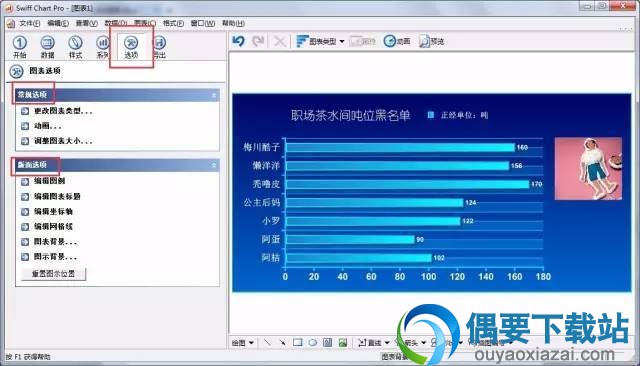Image resolution: width=640 pixels, height=366 pixels.
Task: Select the 选项 (Options) step icon
Action: [131, 47]
